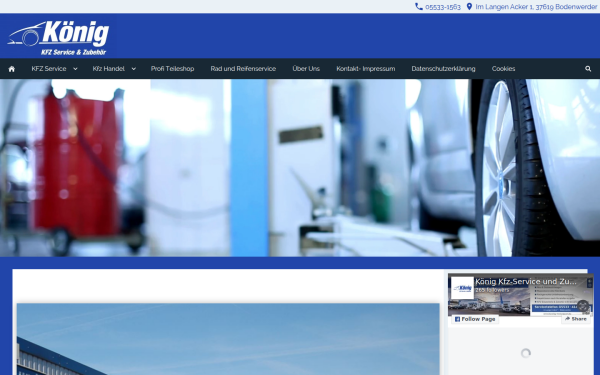Click the Facebook Share button
The width and height of the screenshot is (600, 375).
coord(576,319)
